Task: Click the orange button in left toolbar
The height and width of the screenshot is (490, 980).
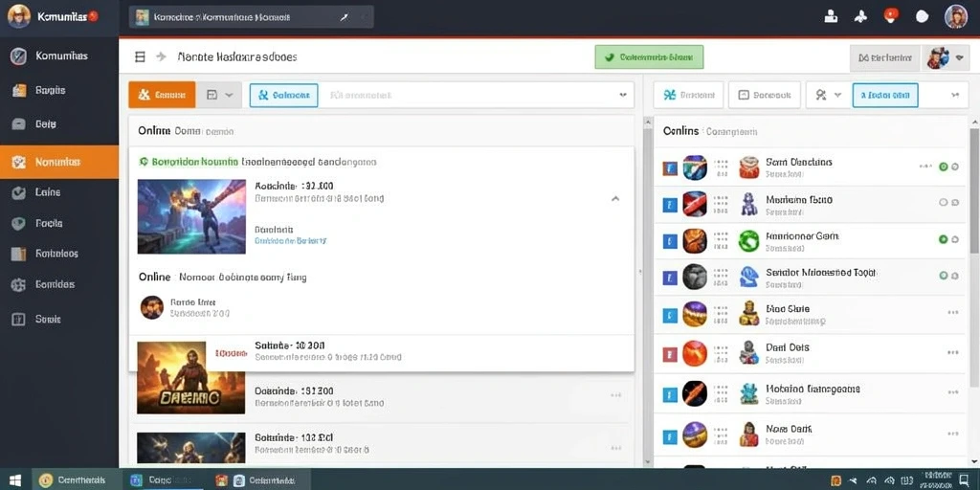Action: pyautogui.click(x=162, y=95)
